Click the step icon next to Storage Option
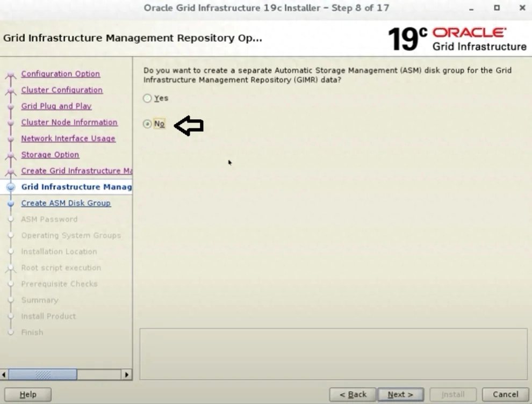 (12, 154)
